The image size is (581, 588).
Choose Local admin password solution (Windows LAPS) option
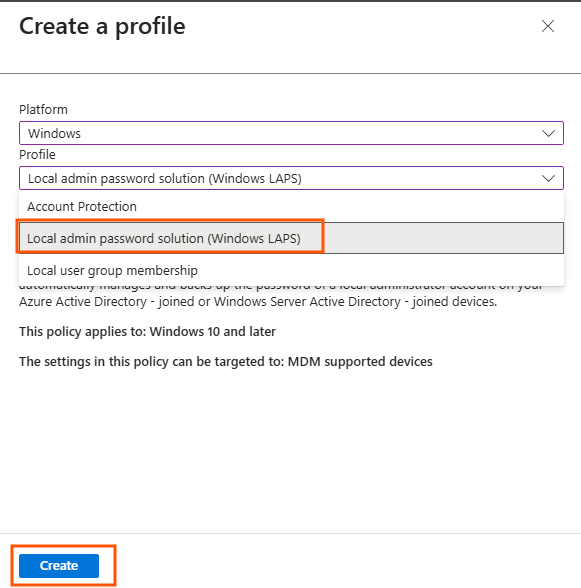pyautogui.click(x=291, y=238)
